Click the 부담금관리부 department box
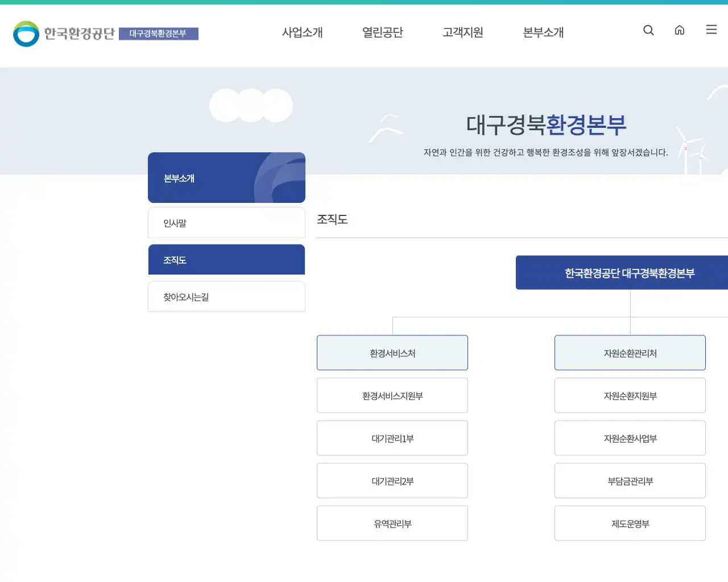This screenshot has height=582, width=728. point(630,480)
